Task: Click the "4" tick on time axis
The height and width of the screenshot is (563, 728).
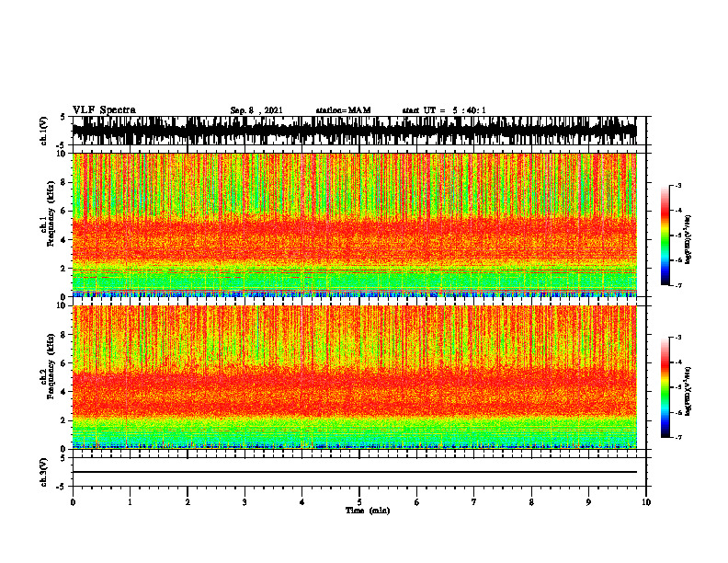Action: pyautogui.click(x=302, y=502)
